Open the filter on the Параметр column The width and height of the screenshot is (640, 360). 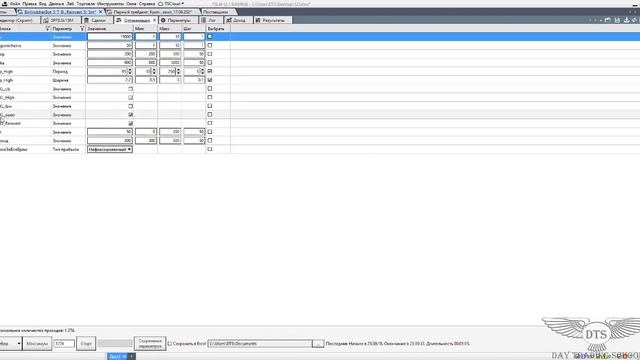pos(82,29)
